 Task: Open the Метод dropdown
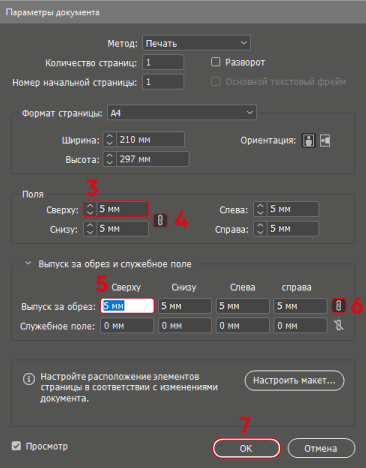tap(196, 43)
